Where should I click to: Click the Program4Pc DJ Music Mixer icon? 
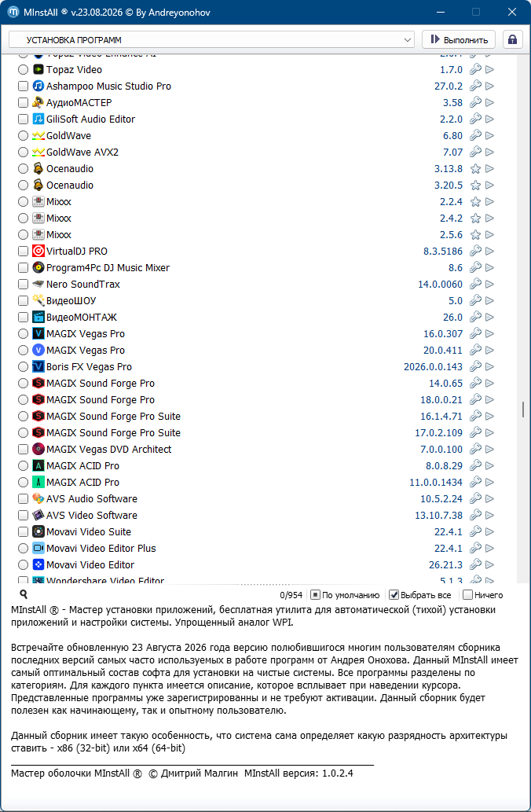click(38, 268)
